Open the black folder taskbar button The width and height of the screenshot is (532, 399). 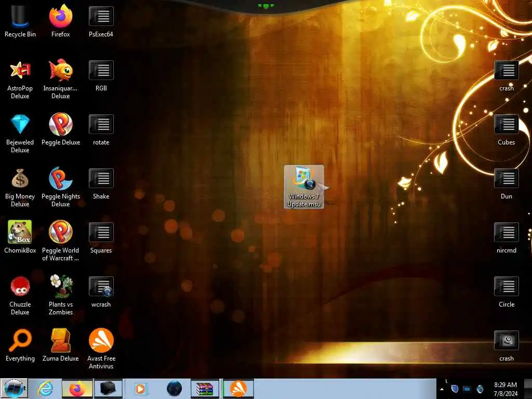[x=109, y=389]
